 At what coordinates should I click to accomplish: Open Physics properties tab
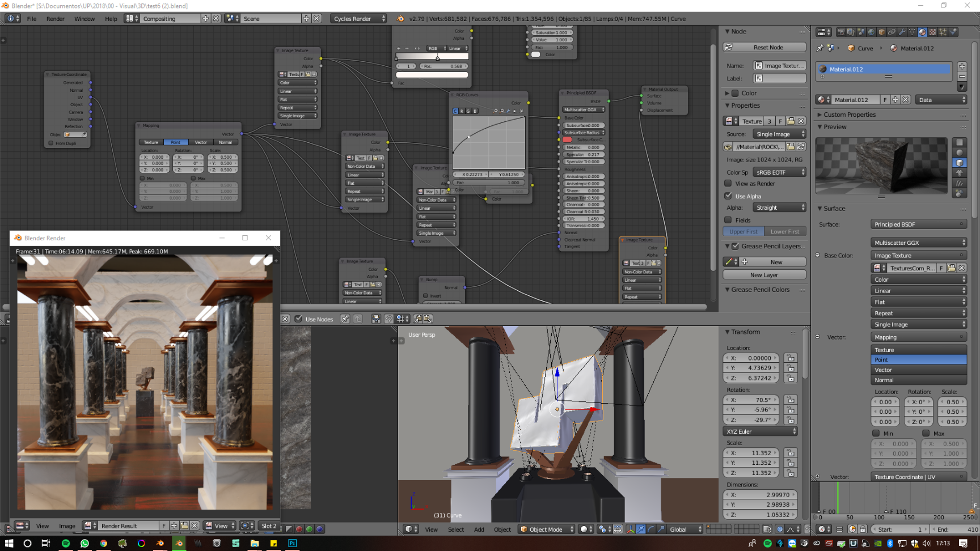coord(953,32)
